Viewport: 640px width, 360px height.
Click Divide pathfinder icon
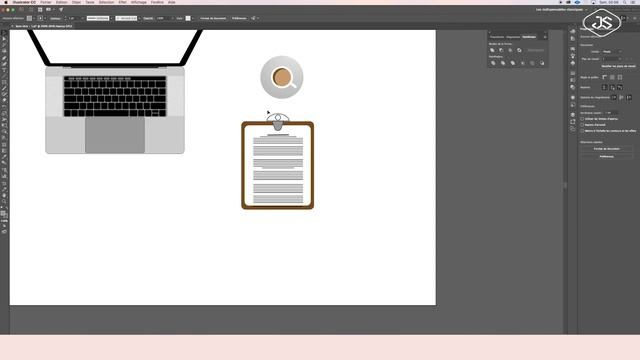click(493, 63)
